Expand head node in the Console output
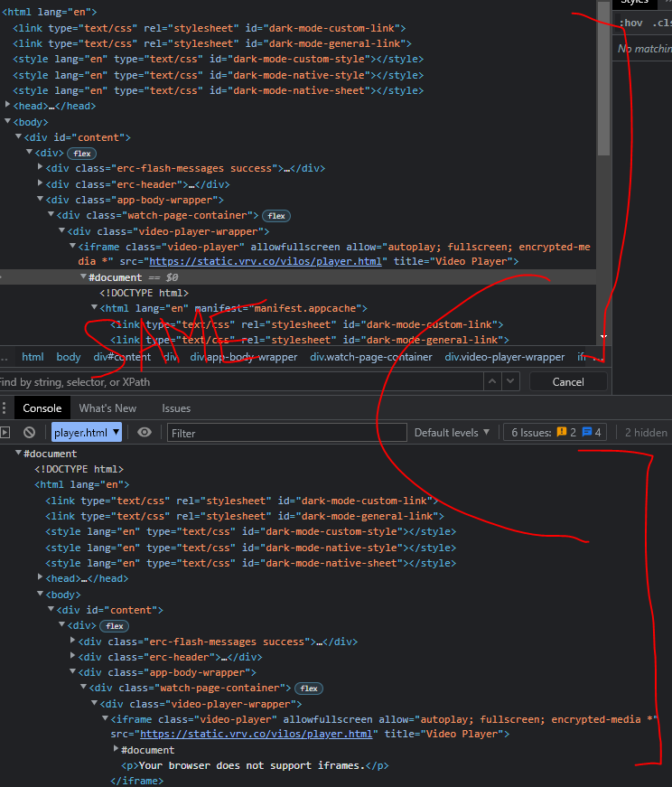The height and width of the screenshot is (787, 672). coord(40,577)
